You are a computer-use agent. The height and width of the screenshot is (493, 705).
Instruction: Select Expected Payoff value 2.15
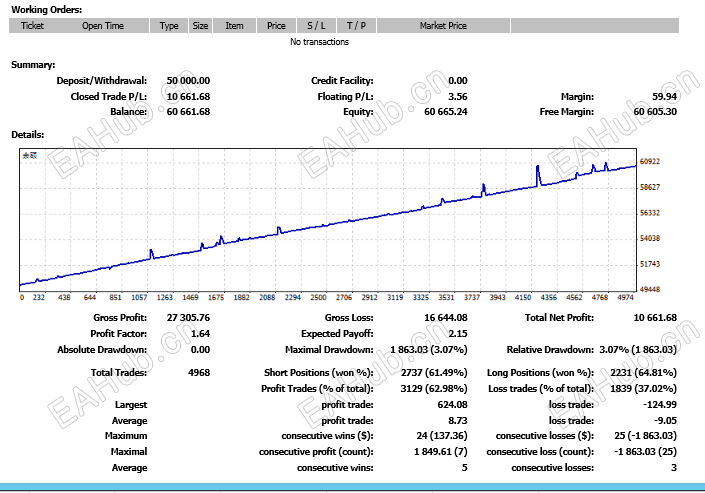458,334
